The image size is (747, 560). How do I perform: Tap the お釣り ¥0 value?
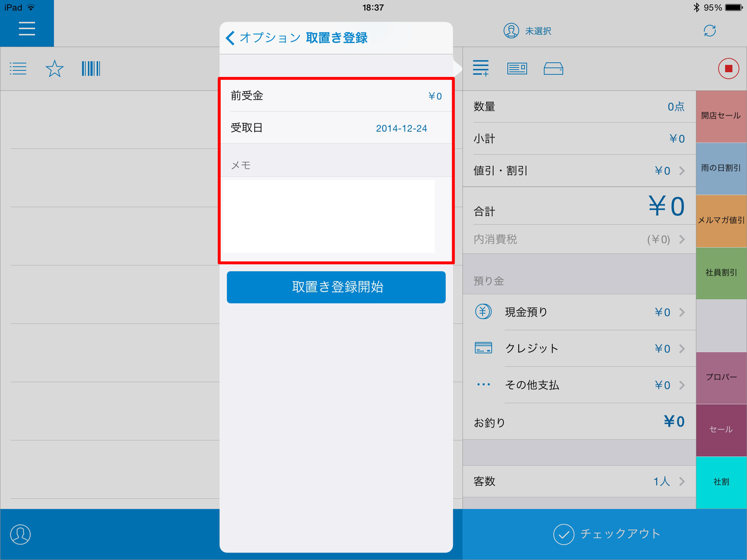coord(674,422)
